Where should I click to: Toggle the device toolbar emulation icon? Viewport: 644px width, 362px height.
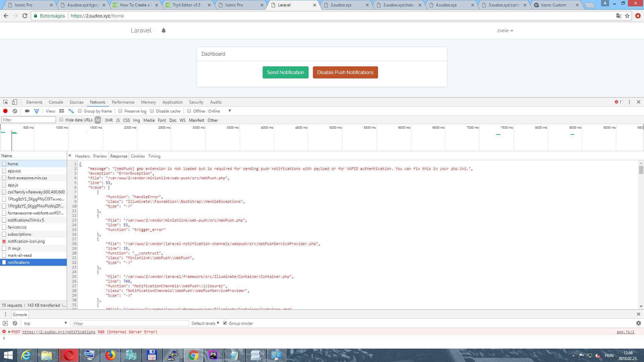[x=14, y=102]
